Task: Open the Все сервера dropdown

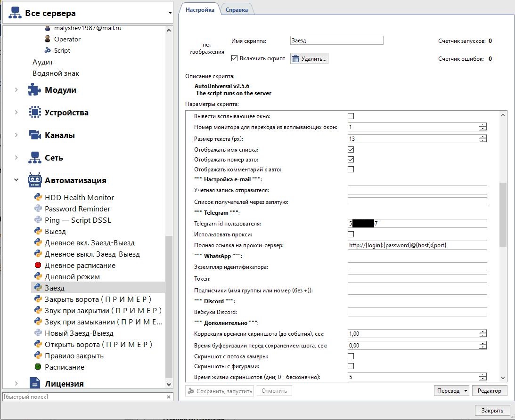Action: (x=170, y=13)
